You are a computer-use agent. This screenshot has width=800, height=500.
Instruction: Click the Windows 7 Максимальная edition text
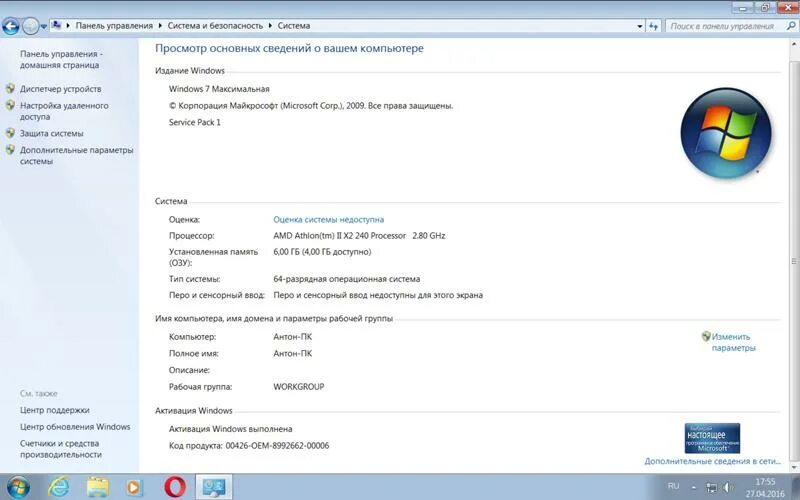(219, 89)
